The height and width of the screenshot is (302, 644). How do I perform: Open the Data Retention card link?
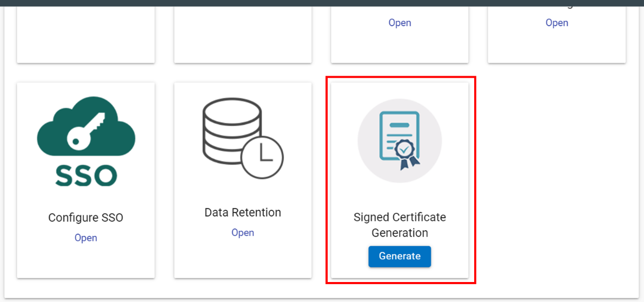(243, 233)
